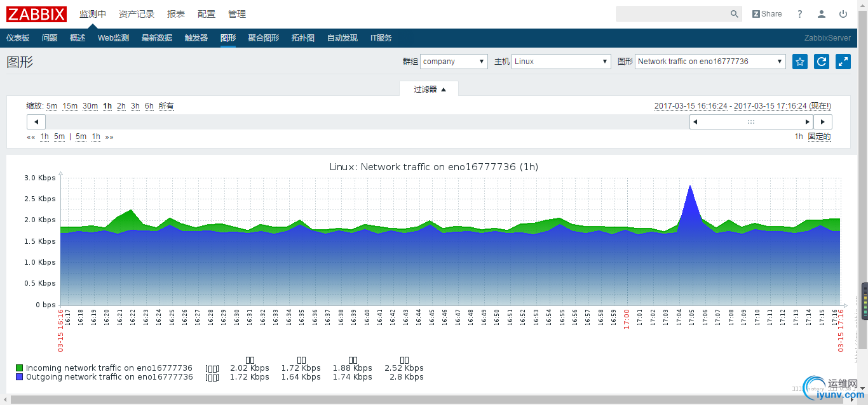868x405 pixels.
Task: Go to 自动发现 submenu
Action: [342, 38]
